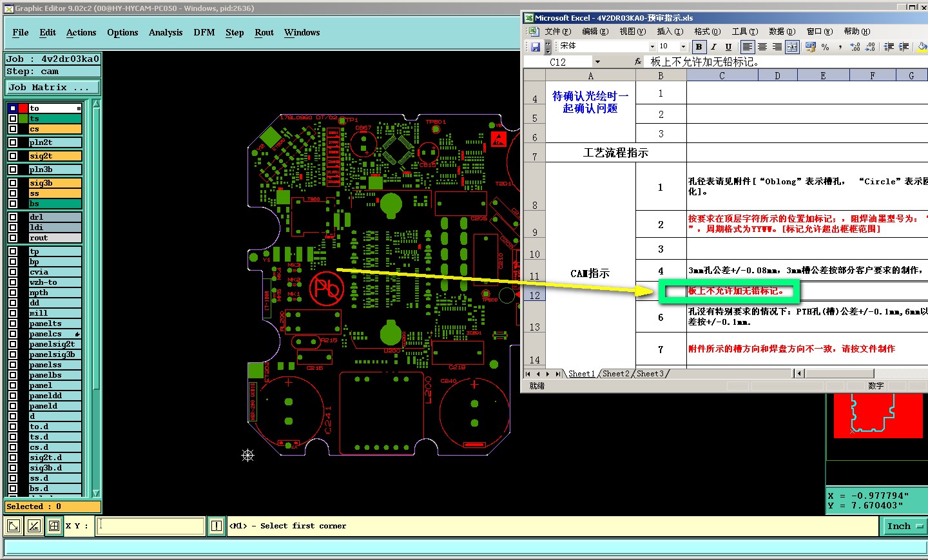928x560 pixels.
Task: Click first-sheet arrow in Excel tab navigation
Action: [x=528, y=374]
